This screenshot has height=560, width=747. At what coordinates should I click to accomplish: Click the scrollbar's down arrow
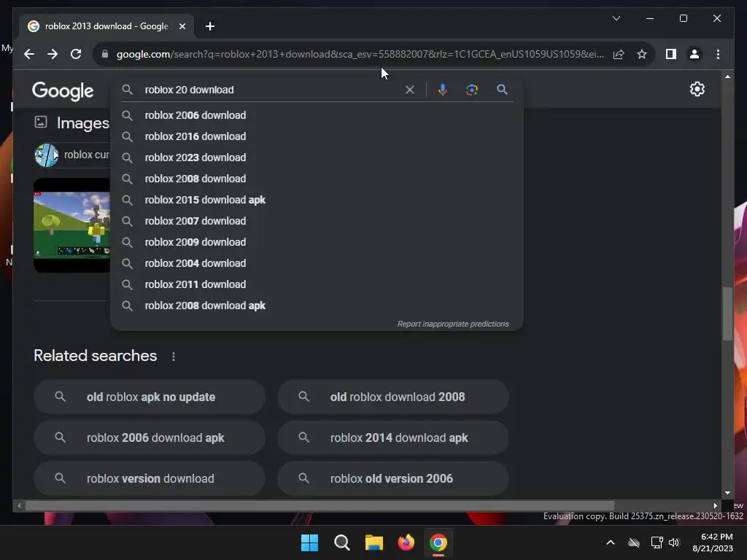click(727, 493)
